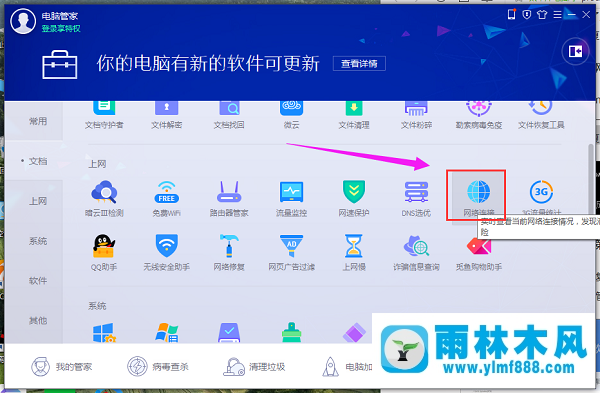Screen dimensions: 600x393
Task: Open 无线安全助手 tool
Action: point(166,253)
